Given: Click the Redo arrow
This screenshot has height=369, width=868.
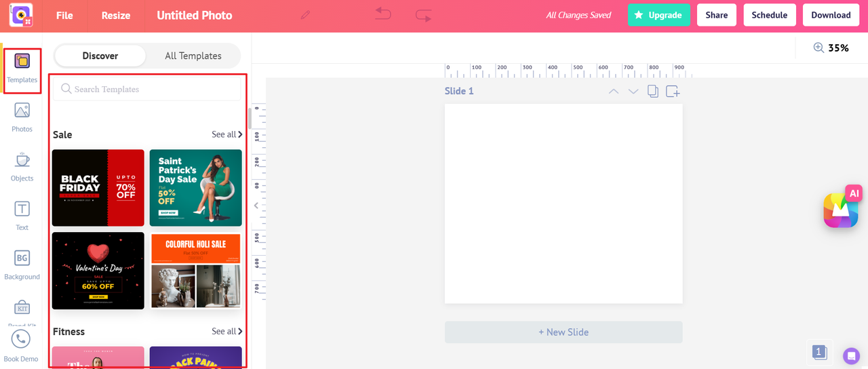Looking at the screenshot, I should point(424,15).
